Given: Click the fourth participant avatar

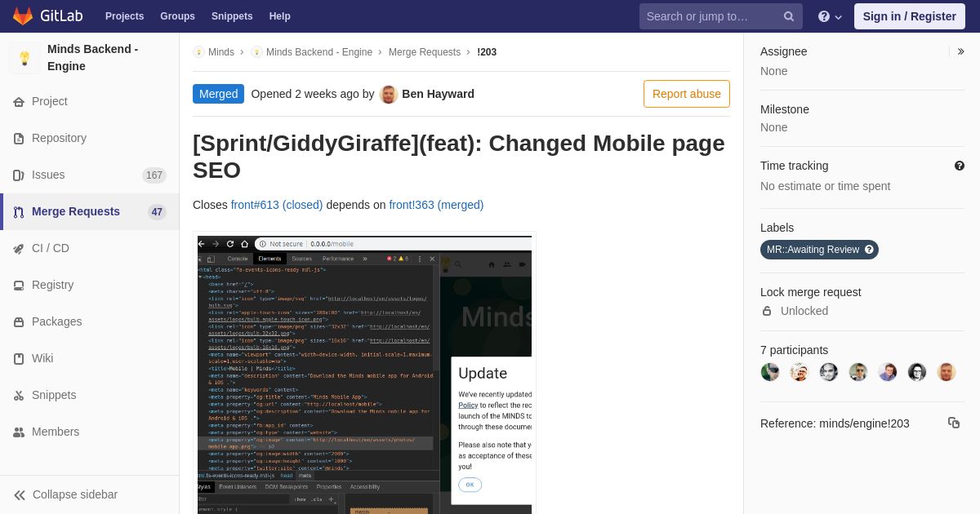Looking at the screenshot, I should (x=858, y=372).
